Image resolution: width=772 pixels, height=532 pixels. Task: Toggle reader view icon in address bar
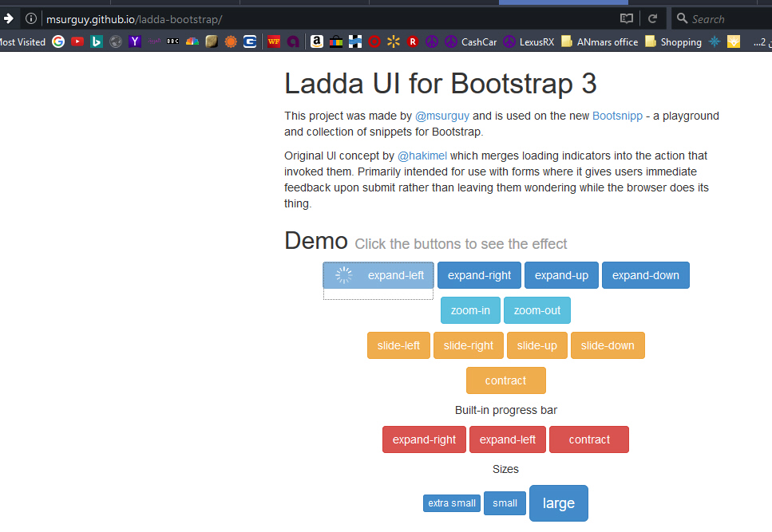tap(627, 18)
